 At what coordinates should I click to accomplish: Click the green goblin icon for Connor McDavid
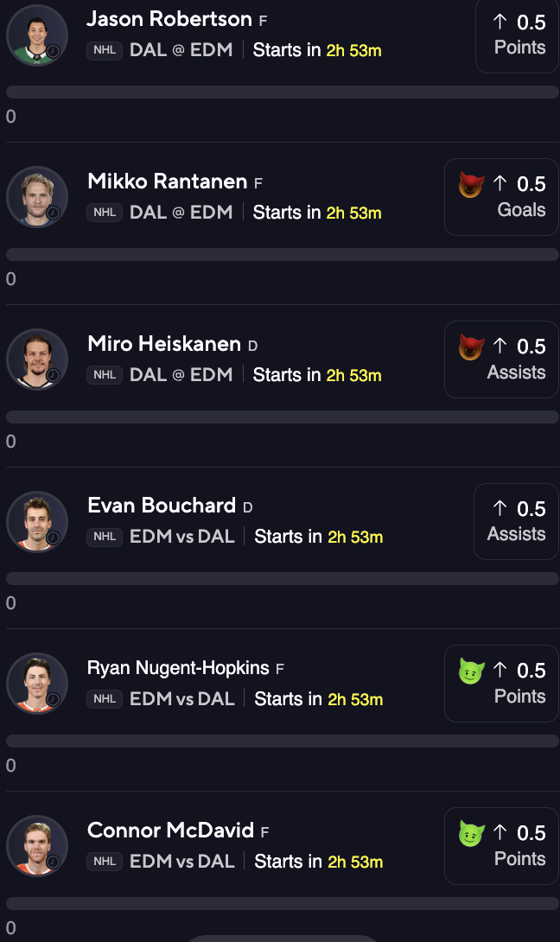point(471,834)
